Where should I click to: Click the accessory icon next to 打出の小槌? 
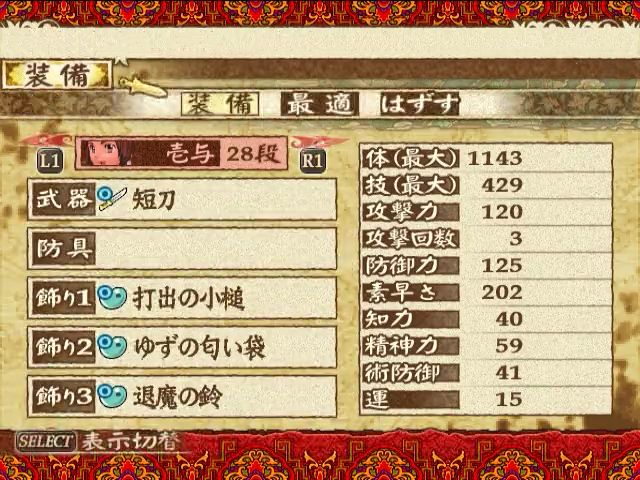click(x=112, y=298)
